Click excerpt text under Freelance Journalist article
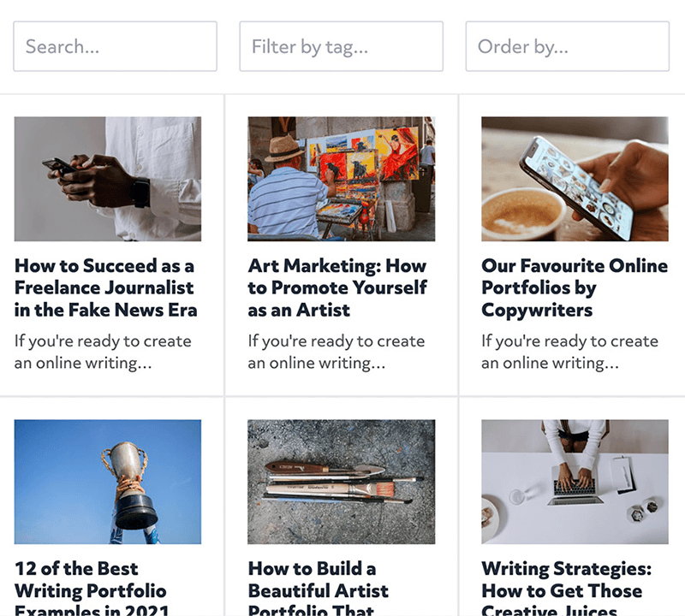The height and width of the screenshot is (616, 685). click(x=103, y=352)
